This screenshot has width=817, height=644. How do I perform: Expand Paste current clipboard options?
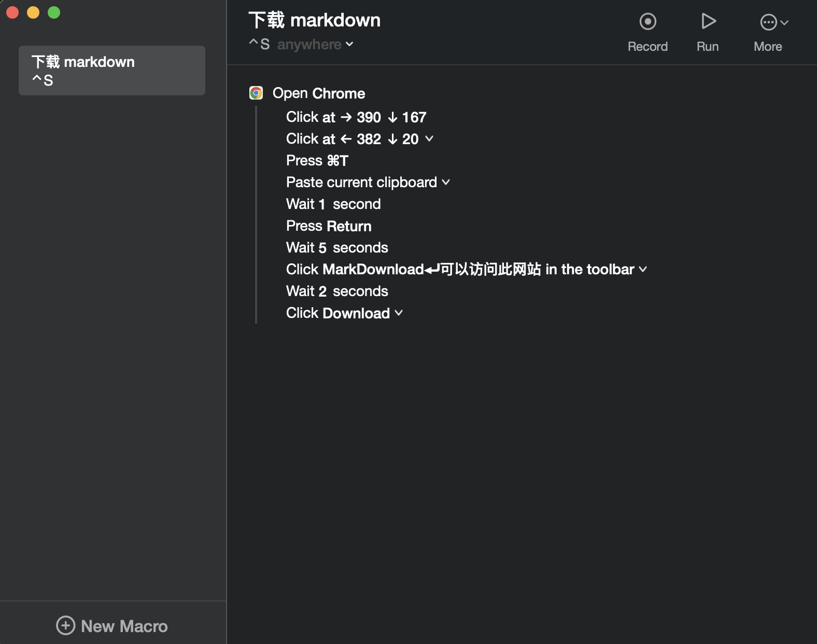[x=446, y=182]
